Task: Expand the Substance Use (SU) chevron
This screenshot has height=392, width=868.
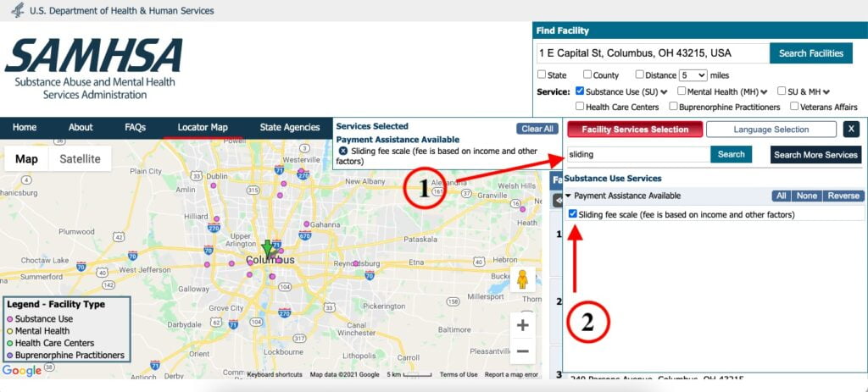Action: [x=664, y=91]
